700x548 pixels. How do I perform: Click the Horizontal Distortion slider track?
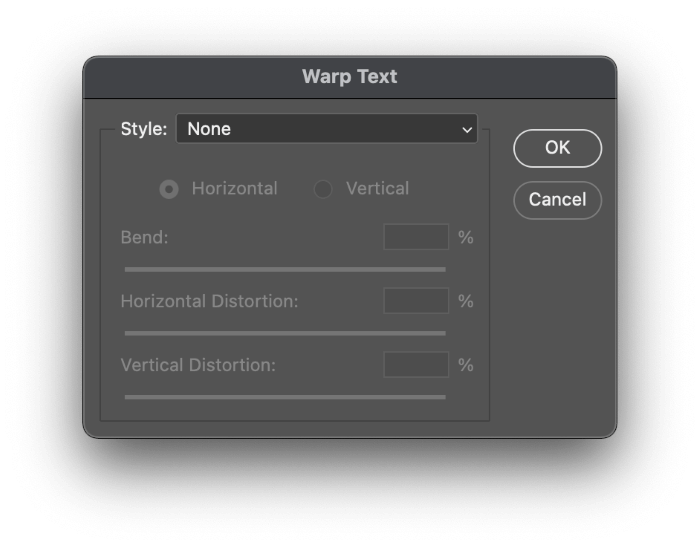tap(285, 333)
